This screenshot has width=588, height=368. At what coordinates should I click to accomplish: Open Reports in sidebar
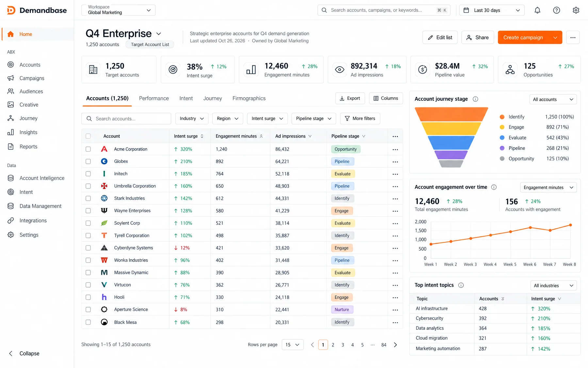point(28,147)
